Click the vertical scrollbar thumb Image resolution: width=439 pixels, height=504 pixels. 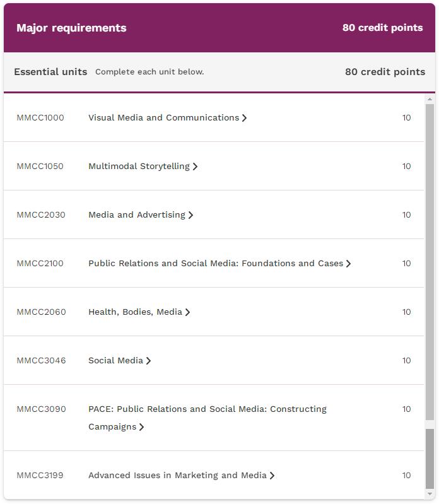click(x=430, y=459)
